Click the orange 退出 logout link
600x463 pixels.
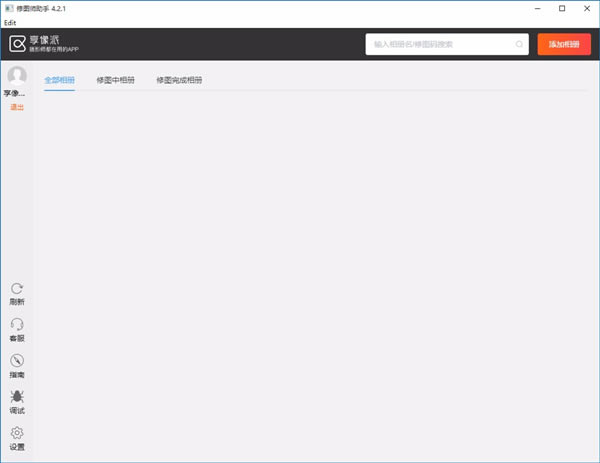[x=17, y=107]
